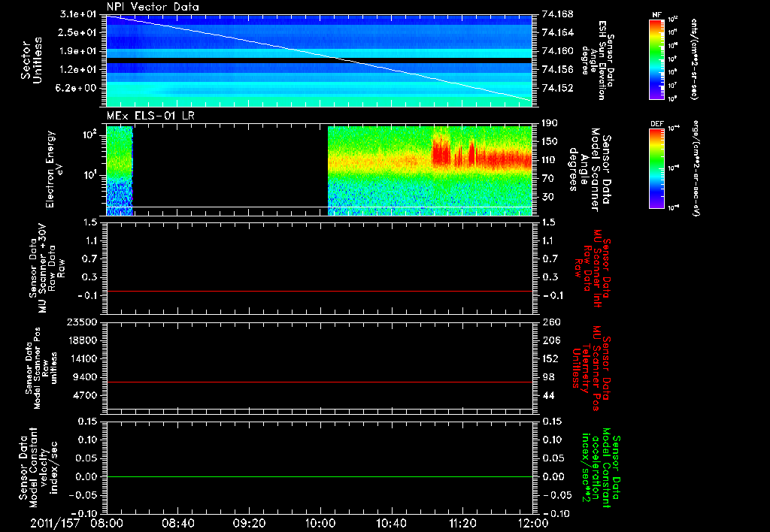The height and width of the screenshot is (532, 770).
Task: Click the '23500' scanner position tick value
Action: (x=81, y=322)
